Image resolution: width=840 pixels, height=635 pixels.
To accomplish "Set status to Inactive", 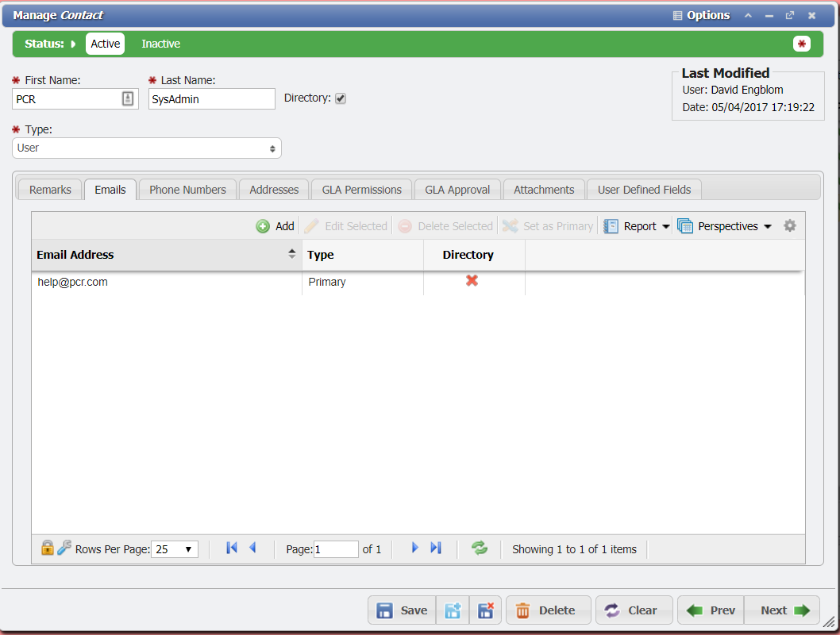I will (160, 44).
